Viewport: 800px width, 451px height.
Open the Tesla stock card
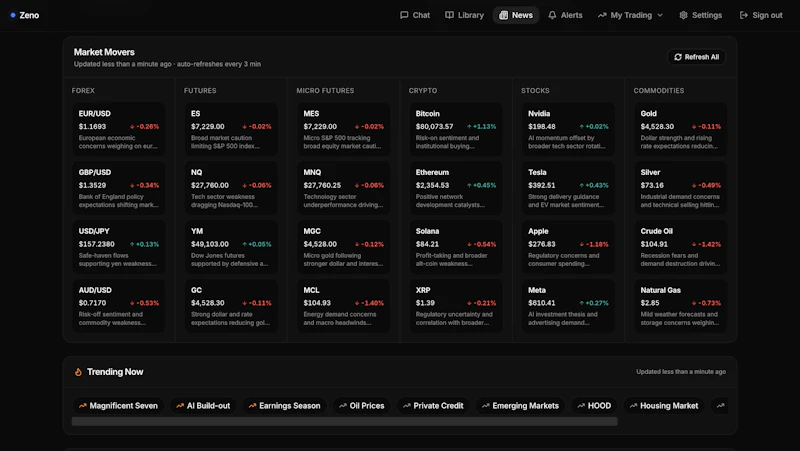pos(568,188)
